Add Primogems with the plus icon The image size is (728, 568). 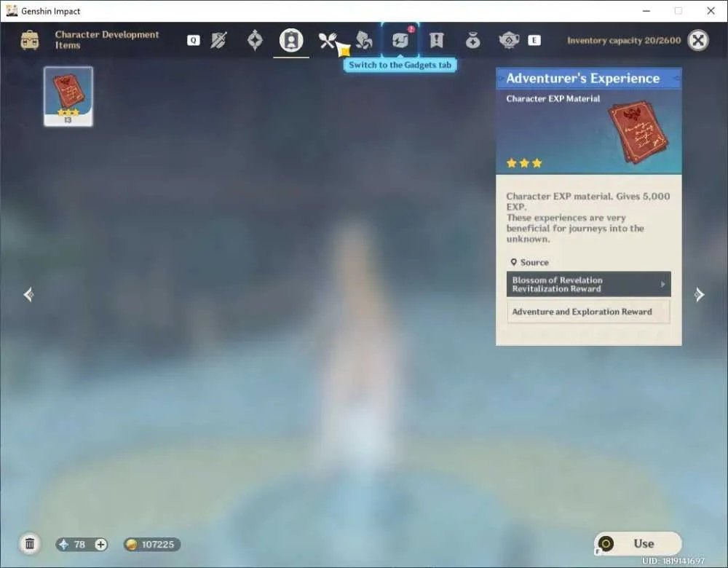100,544
